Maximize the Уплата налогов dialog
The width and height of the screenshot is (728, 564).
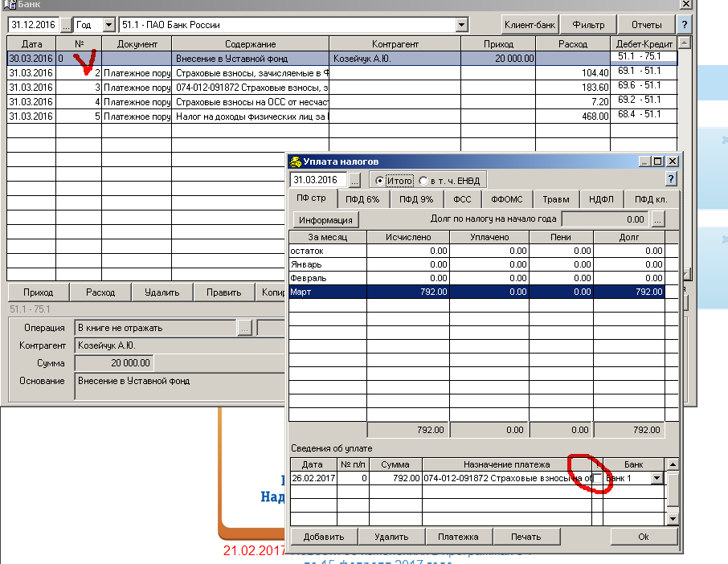[658, 161]
